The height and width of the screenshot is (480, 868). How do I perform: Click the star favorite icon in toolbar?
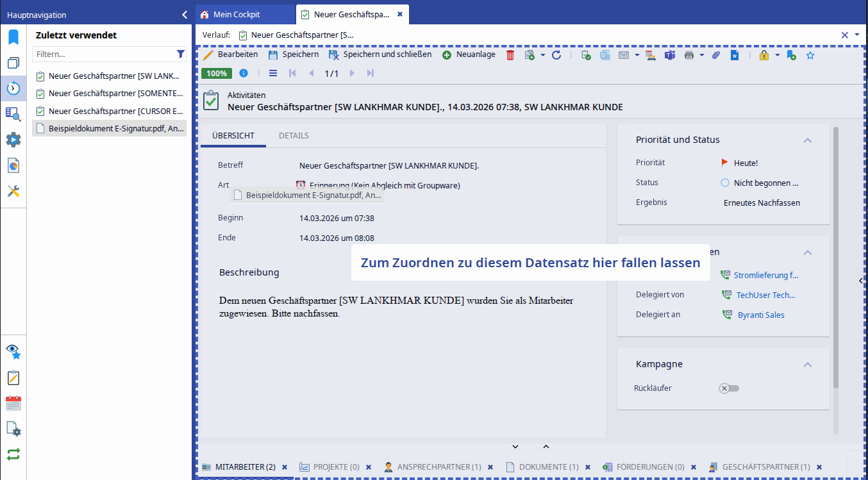pos(810,55)
